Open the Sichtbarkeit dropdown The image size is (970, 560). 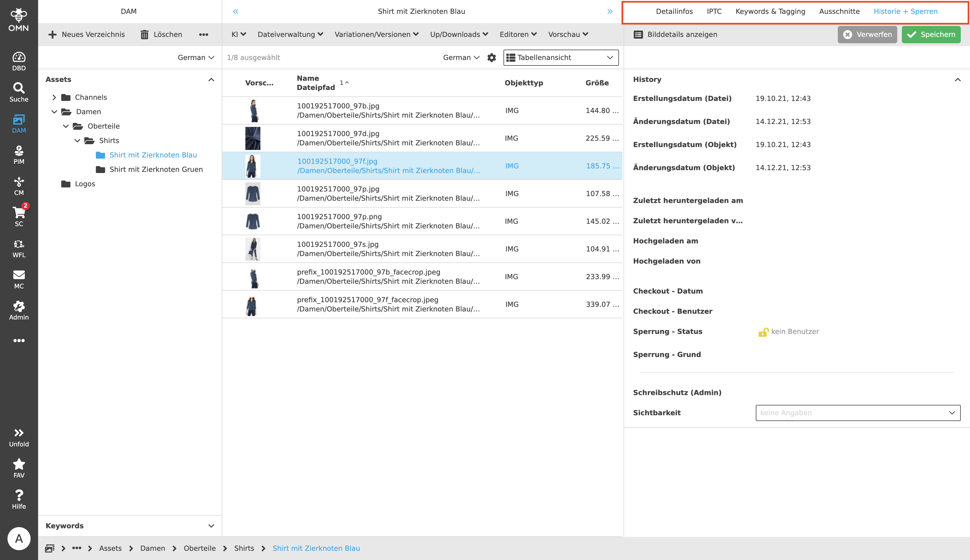point(858,413)
